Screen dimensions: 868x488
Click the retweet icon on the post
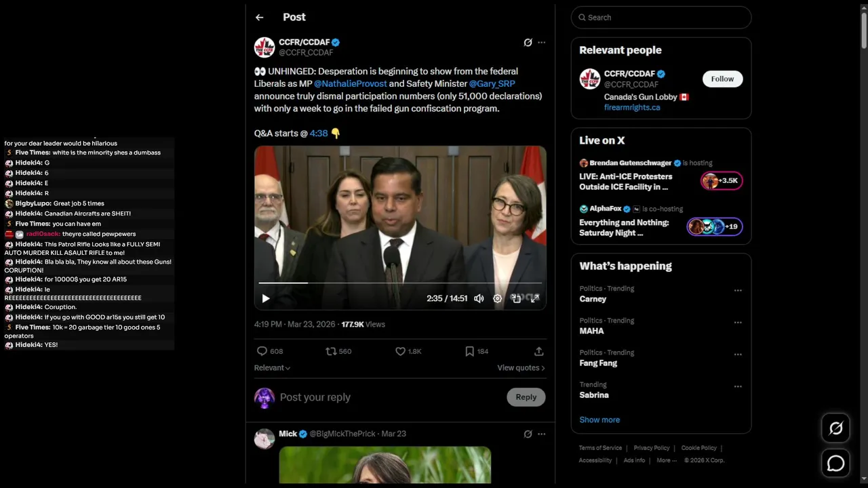[331, 351]
